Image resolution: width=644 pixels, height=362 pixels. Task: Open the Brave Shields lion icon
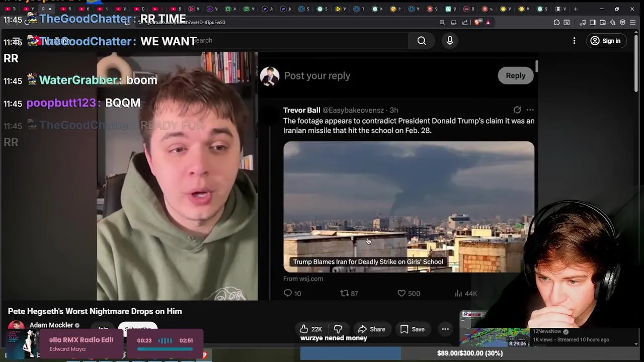coord(477,22)
